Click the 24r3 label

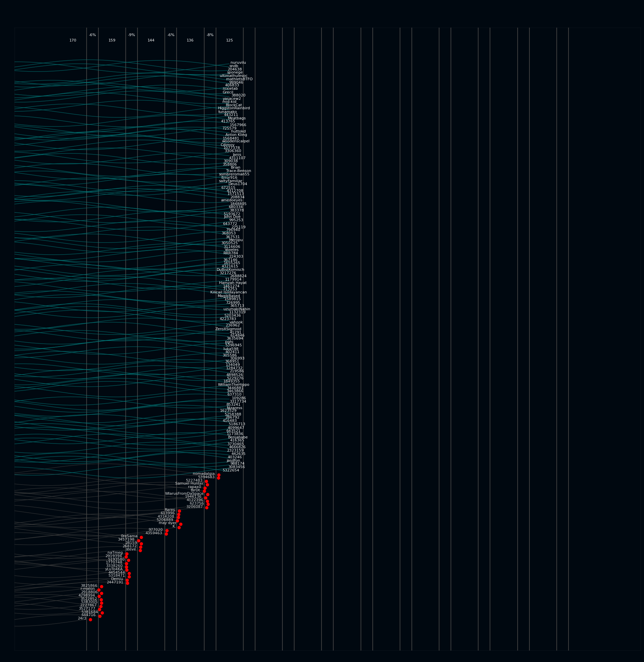82,618
